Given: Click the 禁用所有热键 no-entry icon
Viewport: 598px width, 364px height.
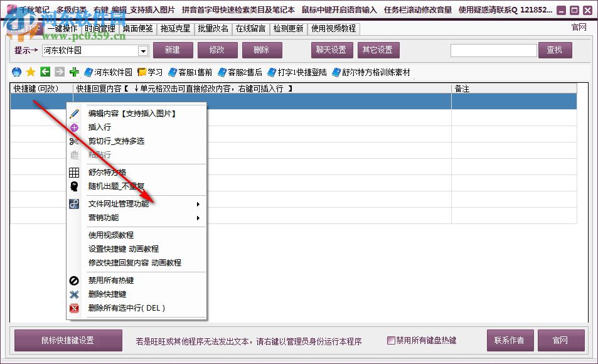Looking at the screenshot, I should tap(75, 281).
